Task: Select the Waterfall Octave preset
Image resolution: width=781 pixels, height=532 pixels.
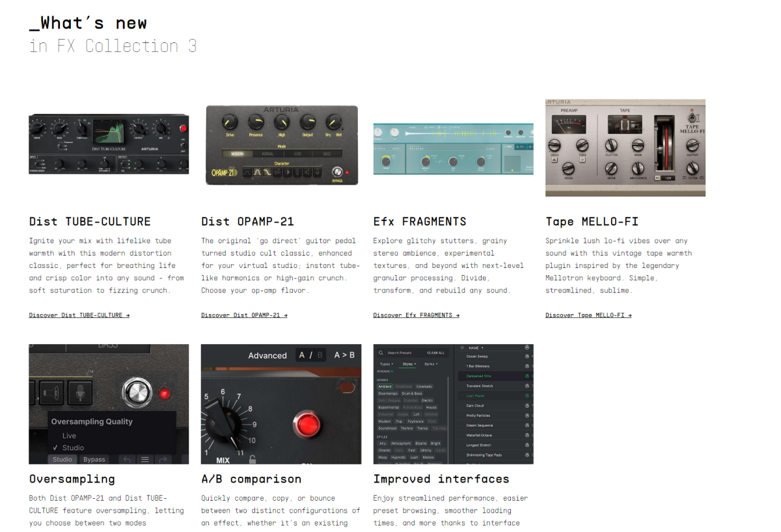Action: (x=479, y=435)
